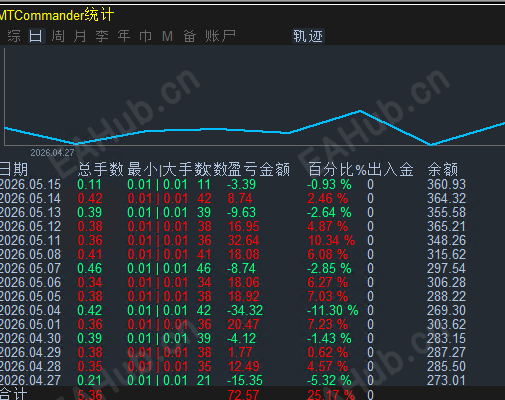This screenshot has height=400, width=505.
Task: Click the 出入金 column header
Action: pos(390,170)
